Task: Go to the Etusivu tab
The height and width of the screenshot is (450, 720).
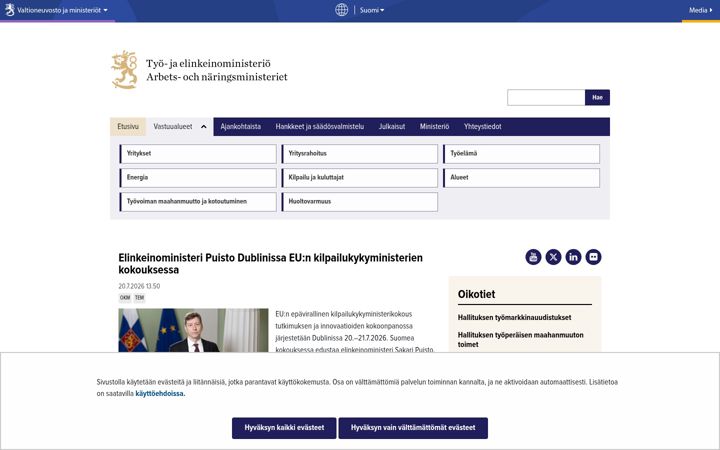Action: [x=128, y=127]
